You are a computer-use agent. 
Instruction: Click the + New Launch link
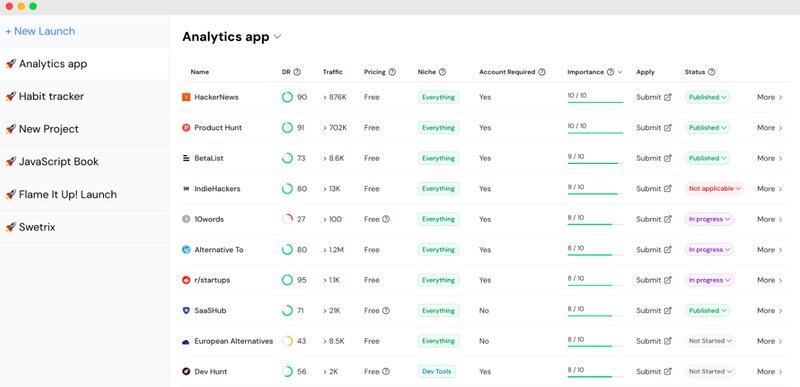coord(40,31)
